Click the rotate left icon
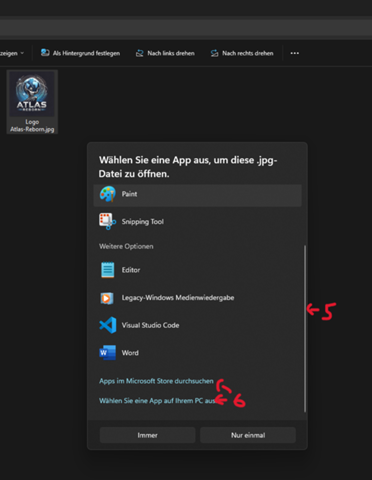This screenshot has width=372, height=480. coord(140,53)
